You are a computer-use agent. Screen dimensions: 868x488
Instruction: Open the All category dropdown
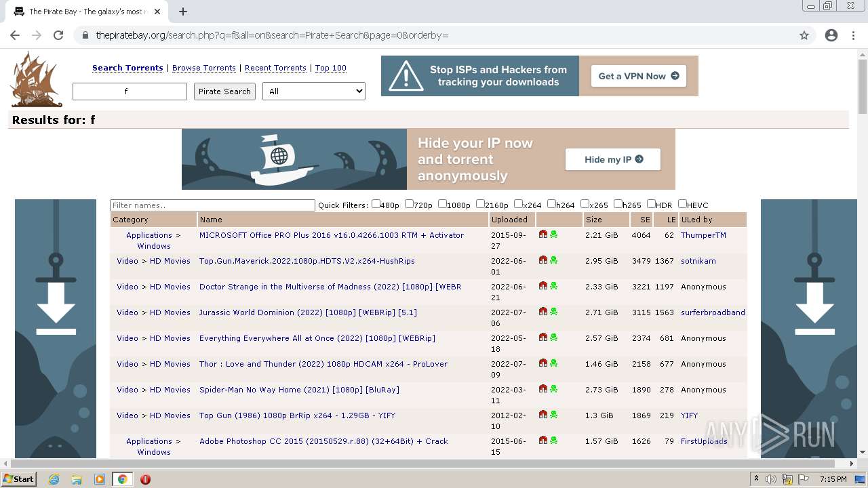[314, 91]
